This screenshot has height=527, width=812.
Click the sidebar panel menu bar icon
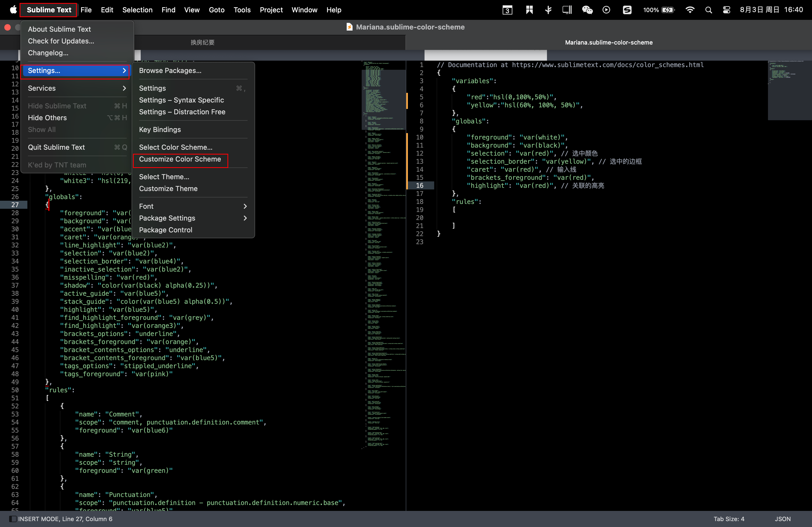coord(567,10)
